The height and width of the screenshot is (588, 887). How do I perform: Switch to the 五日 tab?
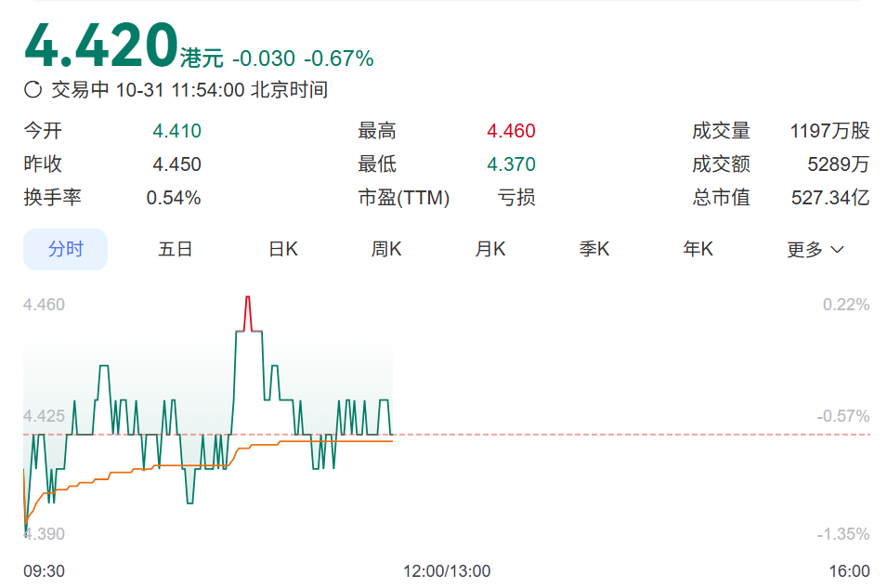175,249
